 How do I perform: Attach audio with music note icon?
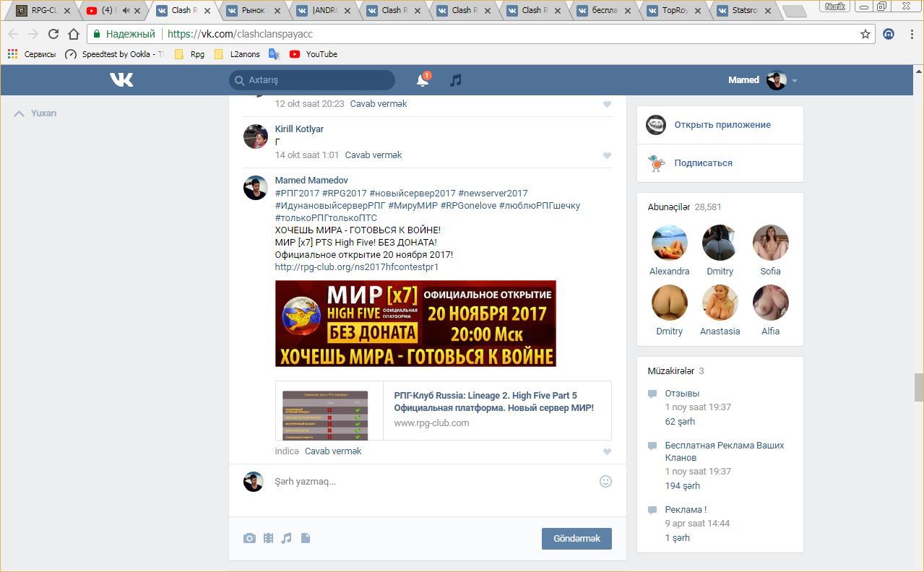[x=286, y=538]
